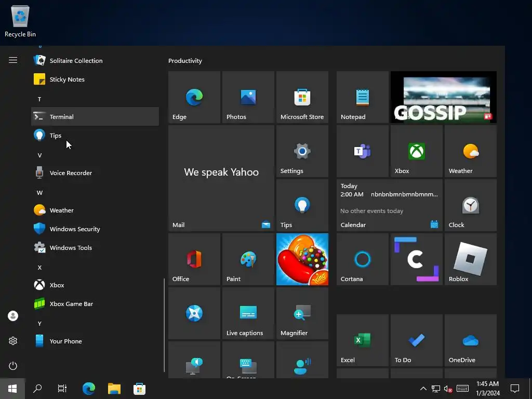Open Windows Security from app list
Image resolution: width=532 pixels, height=399 pixels.
[95, 229]
